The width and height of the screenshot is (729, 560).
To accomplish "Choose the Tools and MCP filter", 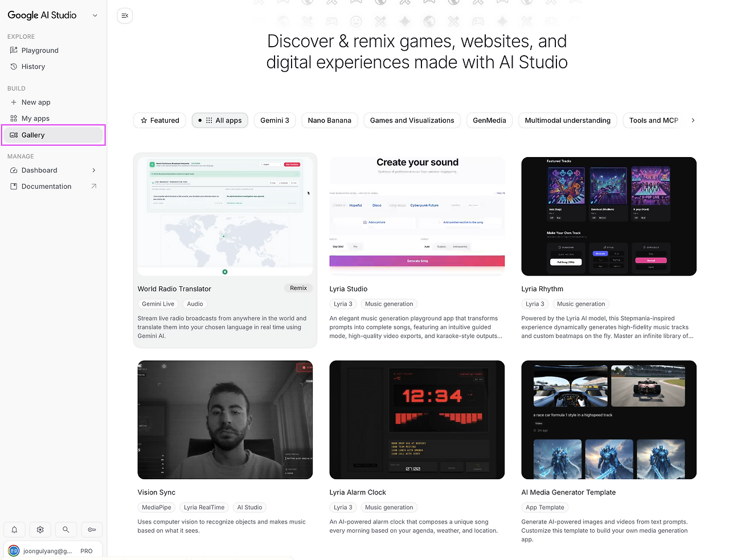I will click(x=654, y=121).
